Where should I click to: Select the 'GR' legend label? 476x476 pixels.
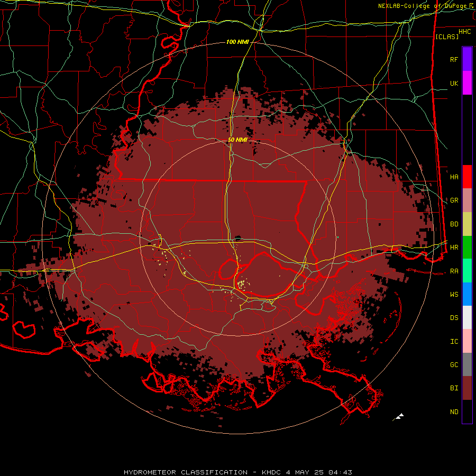click(454, 200)
